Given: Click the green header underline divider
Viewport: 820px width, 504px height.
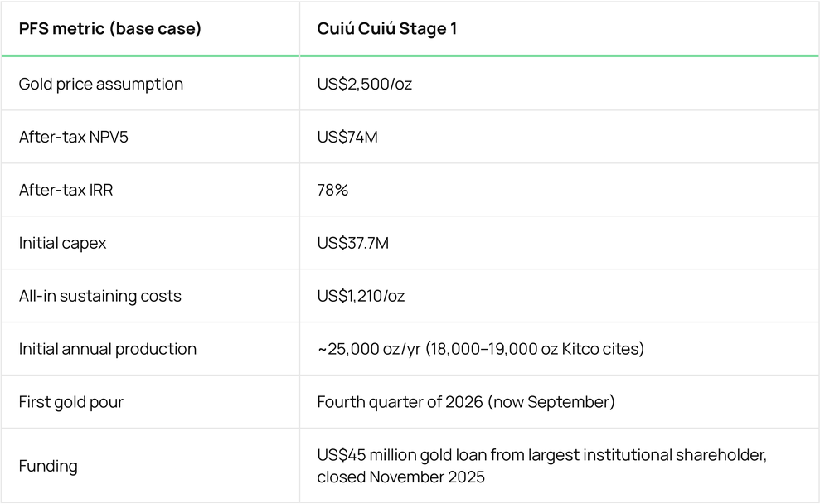Looking at the screenshot, I should (x=410, y=56).
